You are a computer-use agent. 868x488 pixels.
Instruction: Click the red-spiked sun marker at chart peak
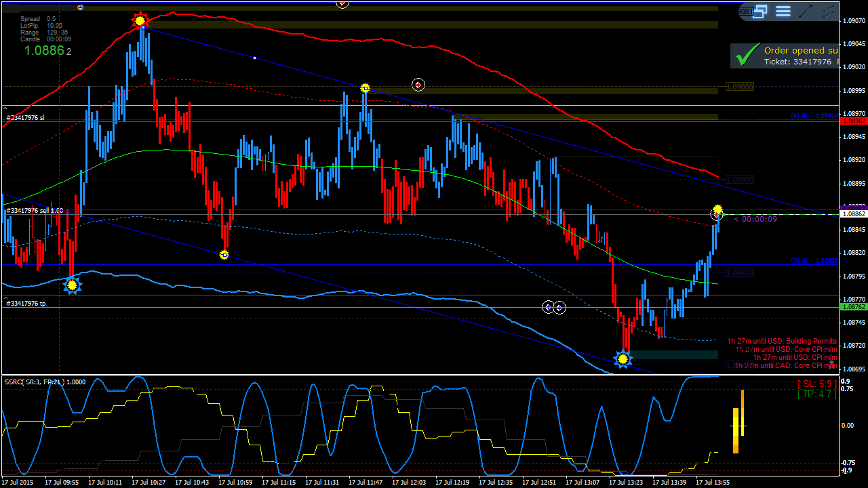(x=140, y=20)
